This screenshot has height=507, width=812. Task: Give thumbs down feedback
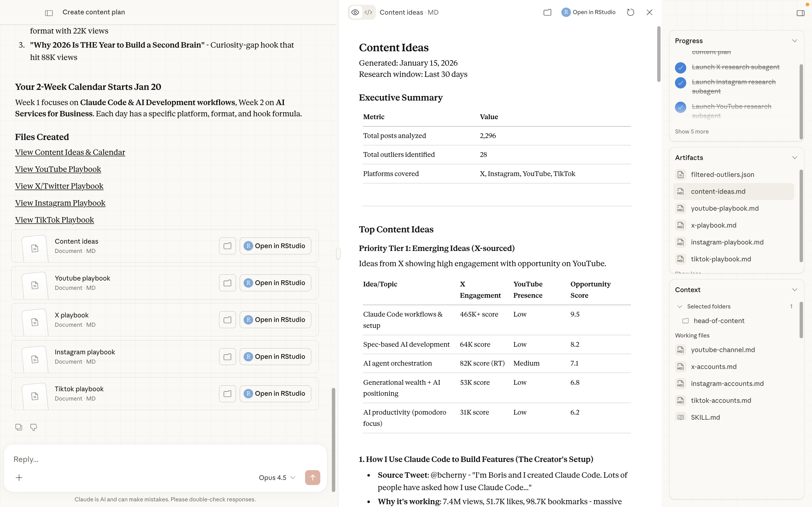34,427
